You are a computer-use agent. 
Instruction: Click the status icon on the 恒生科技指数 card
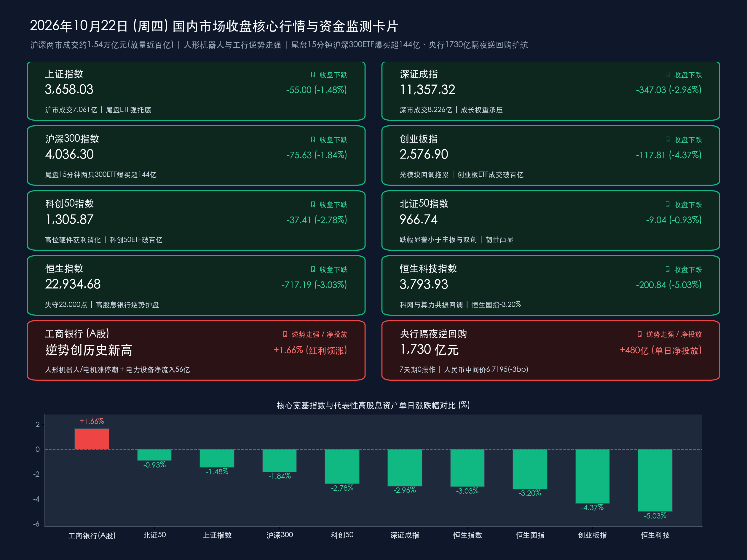click(x=667, y=269)
